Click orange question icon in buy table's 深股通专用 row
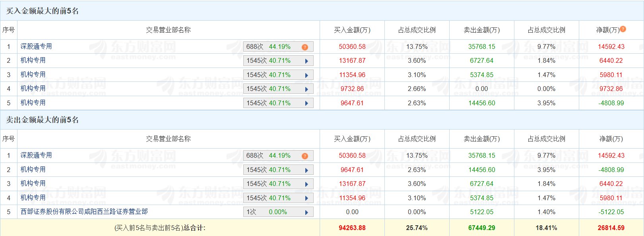The image size is (644, 236). click(305, 47)
